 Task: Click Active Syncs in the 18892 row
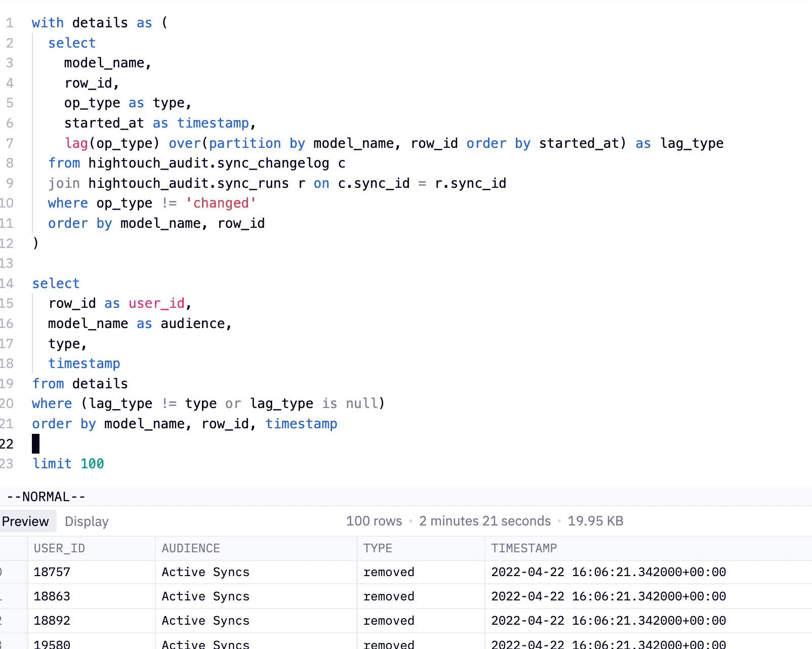click(x=205, y=621)
